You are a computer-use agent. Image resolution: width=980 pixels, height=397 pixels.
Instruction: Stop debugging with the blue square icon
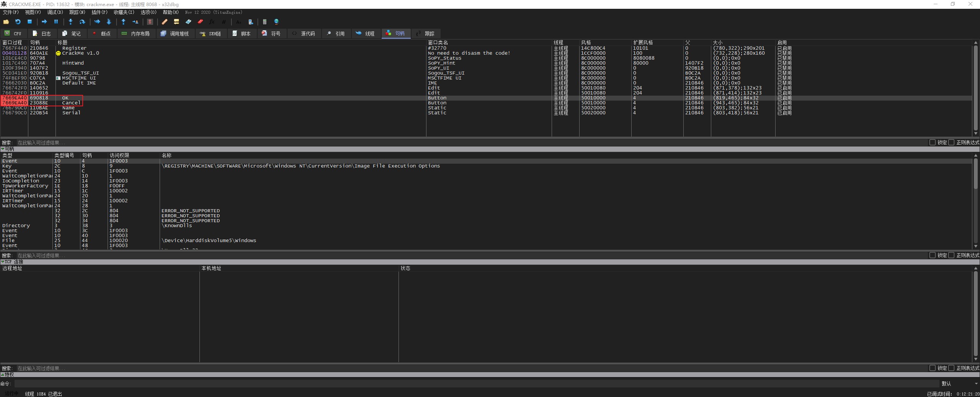29,22
